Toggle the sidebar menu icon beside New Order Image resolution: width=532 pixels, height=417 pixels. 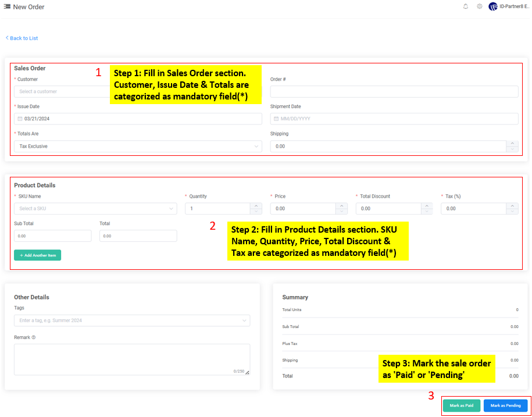7,7
